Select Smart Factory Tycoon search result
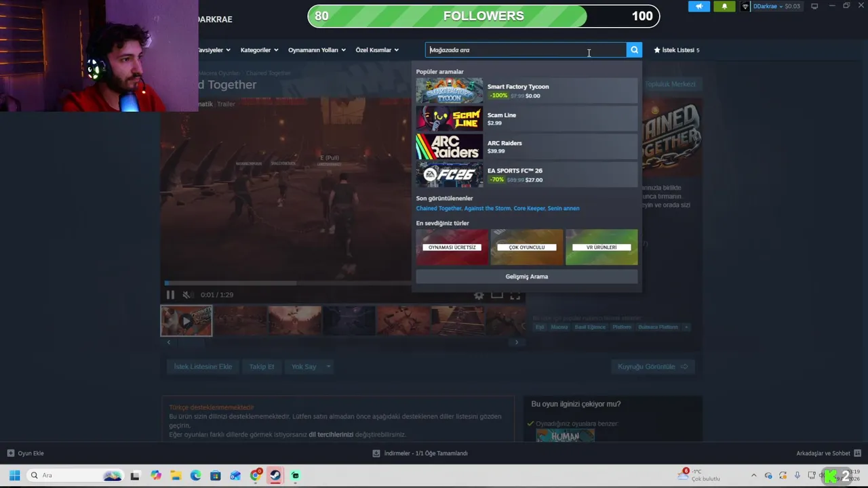Viewport: 868px width, 488px height. 526,91
